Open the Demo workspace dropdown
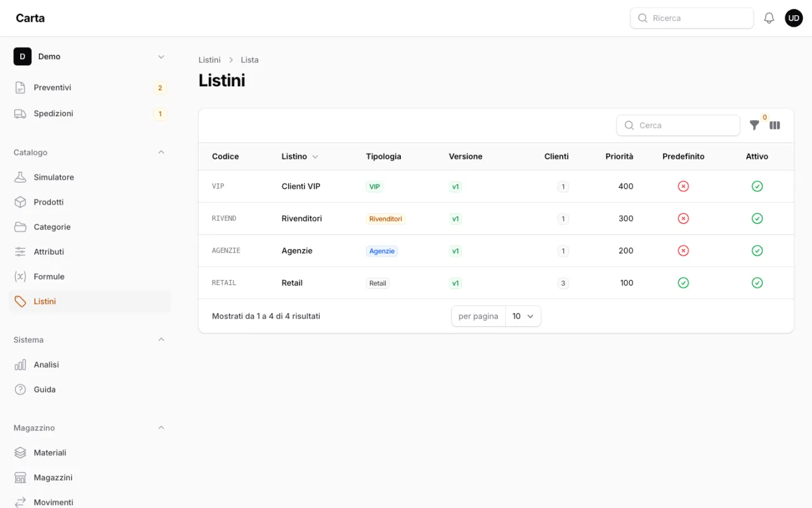The image size is (812, 508). 89,57
